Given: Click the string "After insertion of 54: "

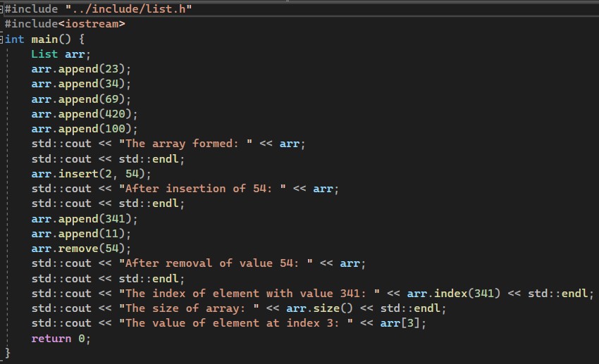Looking at the screenshot, I should click(x=202, y=189).
